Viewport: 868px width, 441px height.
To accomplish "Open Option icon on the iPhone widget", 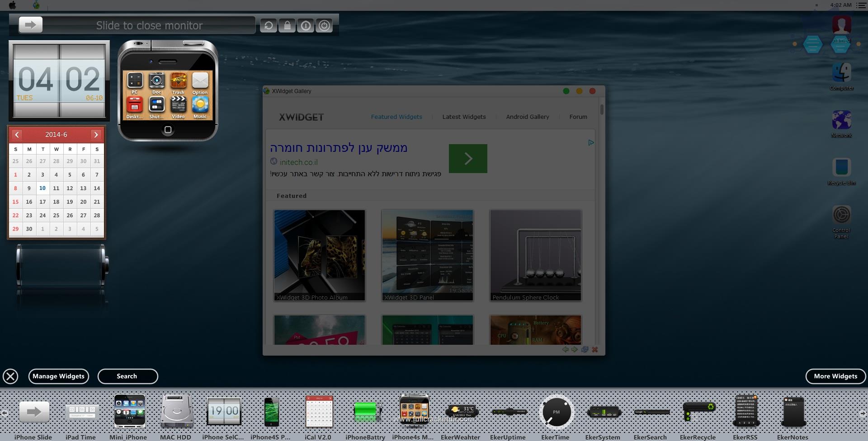I will (x=200, y=83).
